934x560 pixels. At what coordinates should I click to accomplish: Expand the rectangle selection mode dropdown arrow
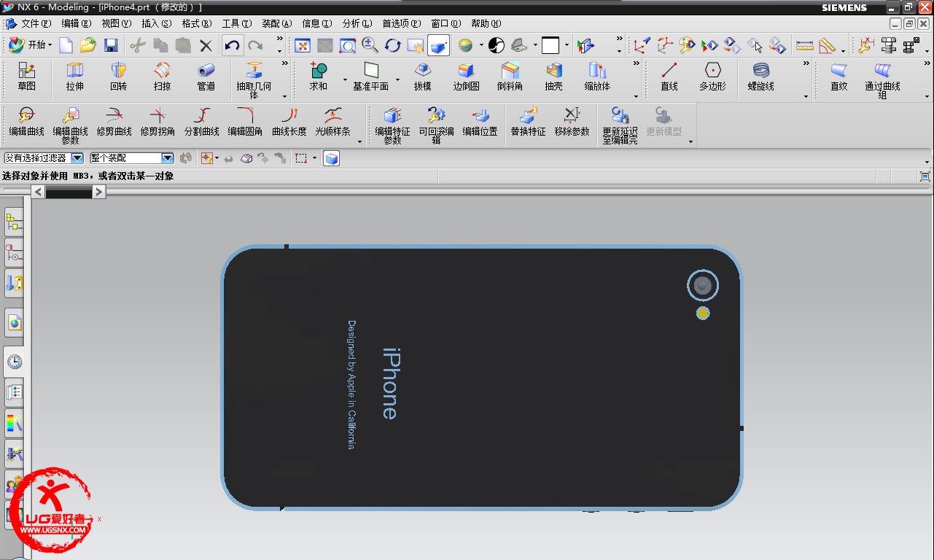[x=315, y=157]
